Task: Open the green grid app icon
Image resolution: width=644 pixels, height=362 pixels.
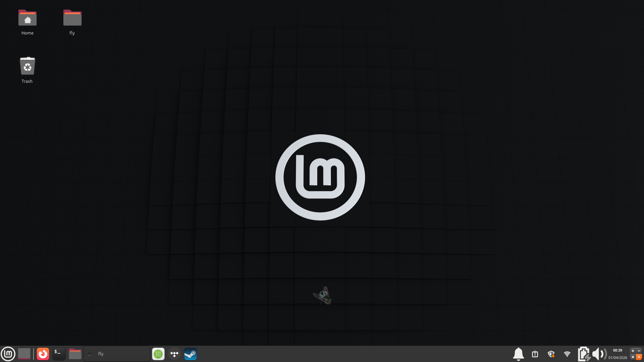Action: point(158,354)
